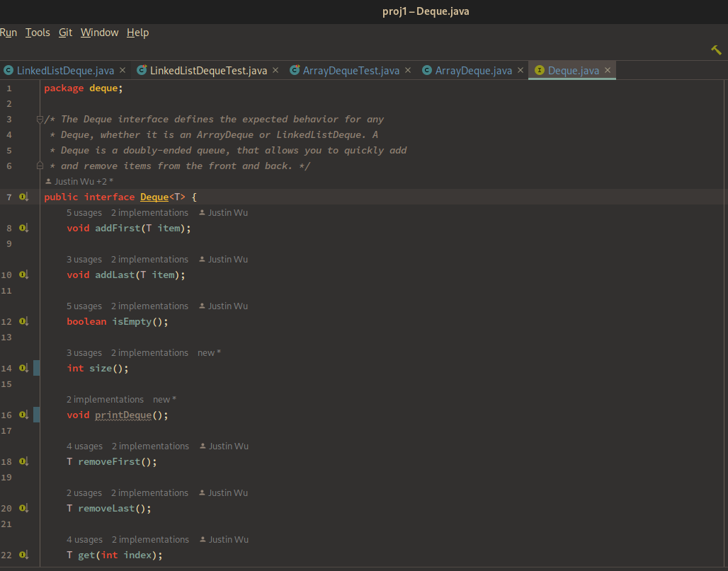Image resolution: width=728 pixels, height=571 pixels.
Task: Close the ArrayDequeTest.java tab
Action: coord(408,70)
